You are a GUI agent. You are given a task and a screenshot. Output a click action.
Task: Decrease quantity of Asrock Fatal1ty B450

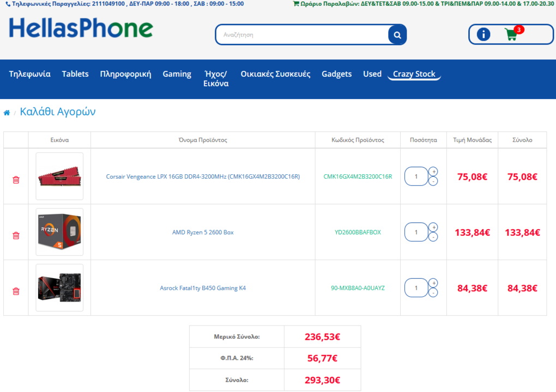tap(433, 293)
